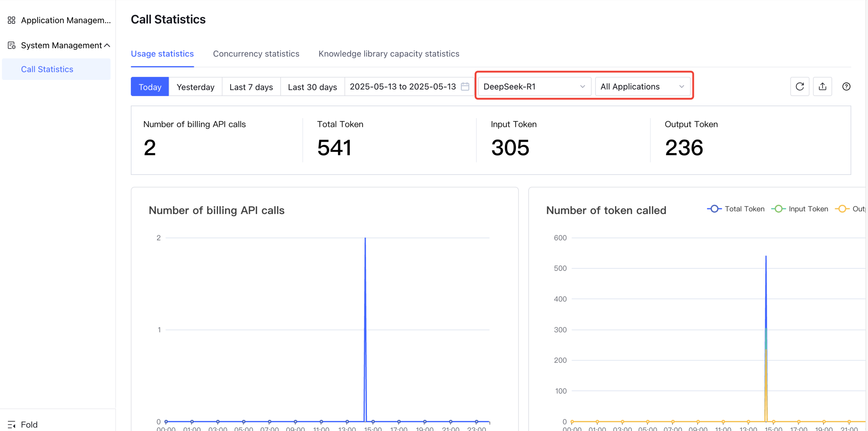This screenshot has height=431, width=868.
Task: Open the All Applications dropdown
Action: tap(642, 87)
